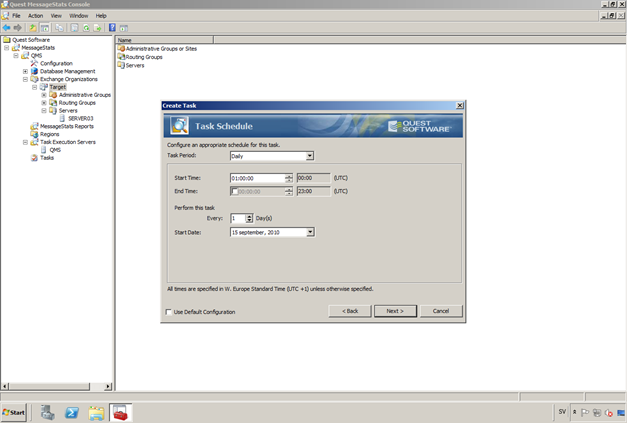The height and width of the screenshot is (423, 627).
Task: Select Tasks node in the tree
Action: click(x=47, y=158)
